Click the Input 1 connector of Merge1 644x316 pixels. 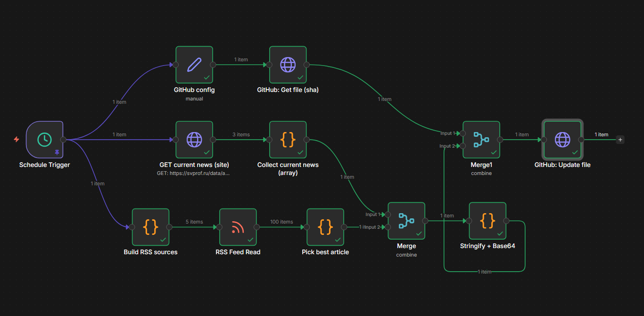[x=463, y=133]
